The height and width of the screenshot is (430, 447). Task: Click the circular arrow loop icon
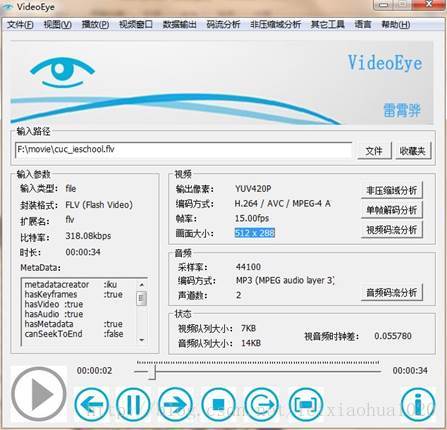tap(262, 405)
